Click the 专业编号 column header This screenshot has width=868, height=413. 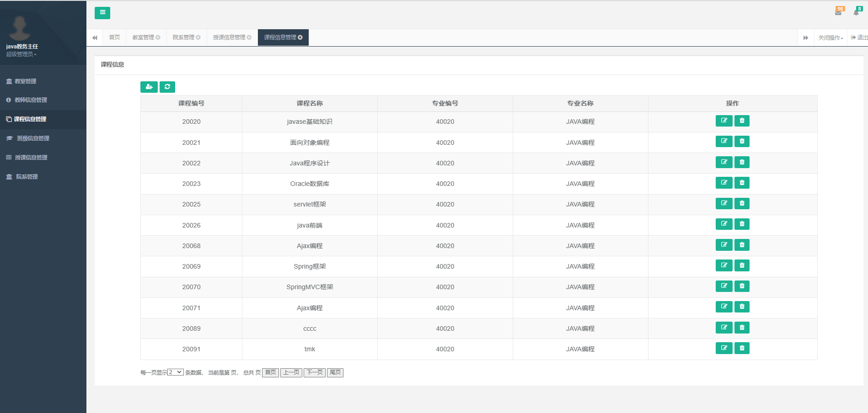coord(445,104)
